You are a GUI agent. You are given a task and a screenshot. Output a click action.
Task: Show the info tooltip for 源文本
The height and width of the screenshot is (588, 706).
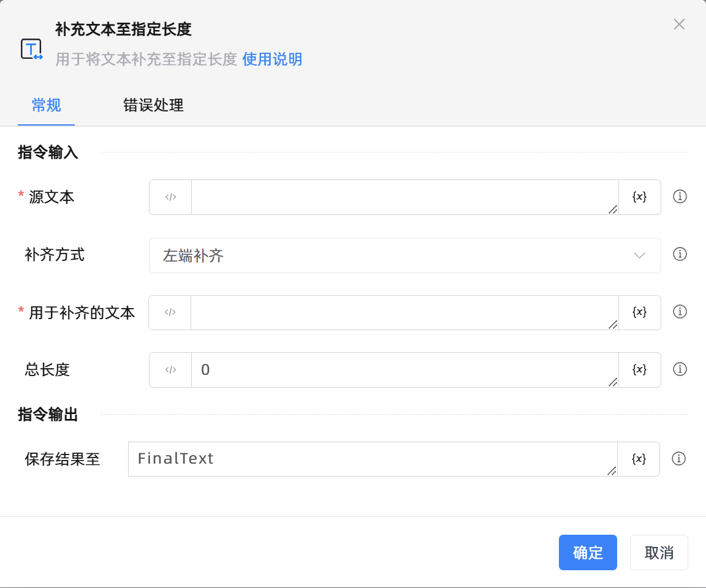click(x=680, y=197)
